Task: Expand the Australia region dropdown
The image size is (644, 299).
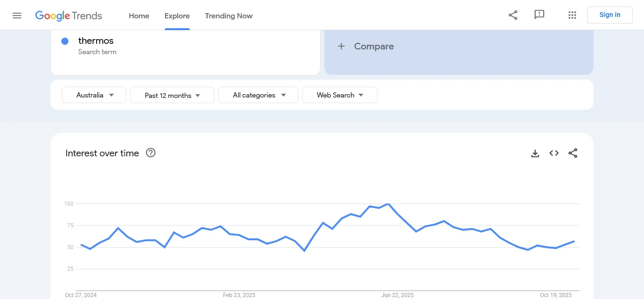Action: point(94,95)
